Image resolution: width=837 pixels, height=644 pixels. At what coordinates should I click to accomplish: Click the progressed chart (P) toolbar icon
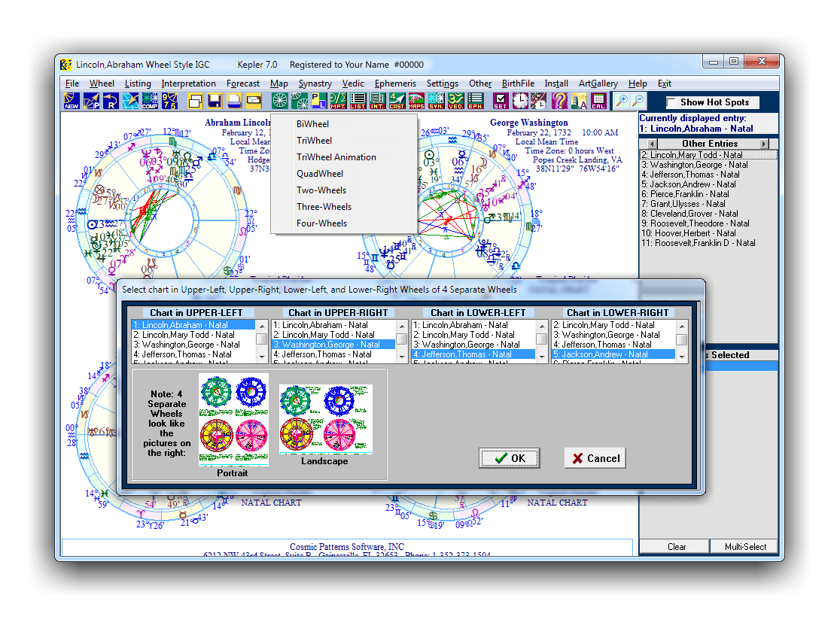point(91,101)
